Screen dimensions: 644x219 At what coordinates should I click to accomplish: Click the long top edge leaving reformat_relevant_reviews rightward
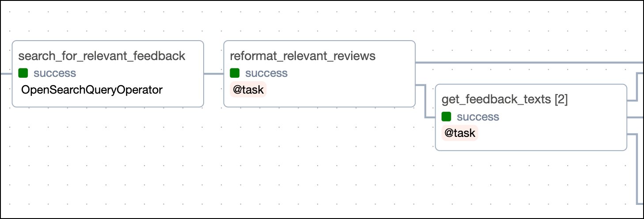point(530,63)
